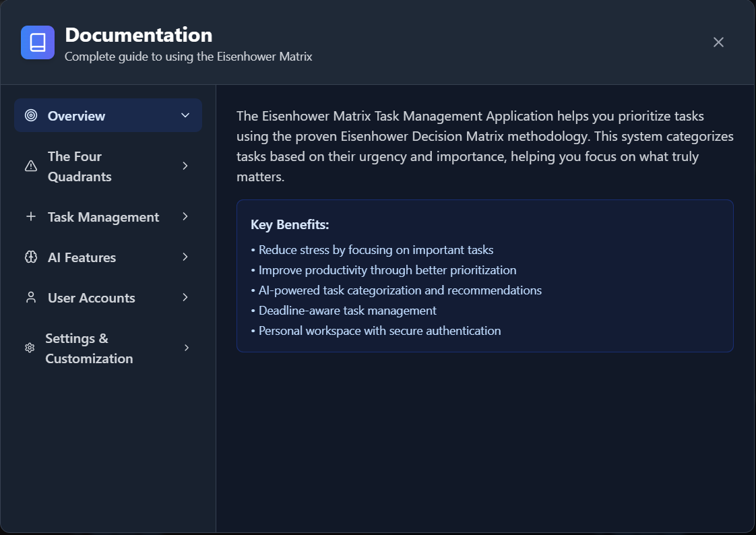
Task: Click 'Improve productivity through better prioritization' bullet
Action: [384, 270]
